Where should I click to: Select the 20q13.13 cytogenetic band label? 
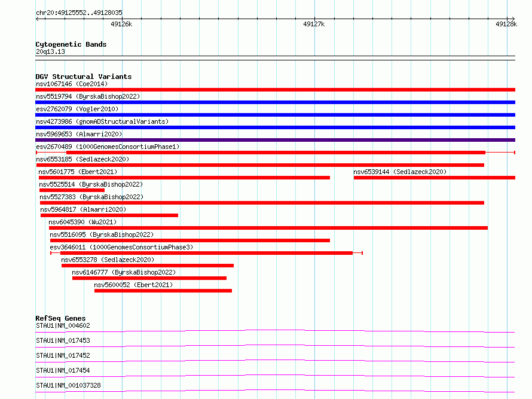pos(50,51)
